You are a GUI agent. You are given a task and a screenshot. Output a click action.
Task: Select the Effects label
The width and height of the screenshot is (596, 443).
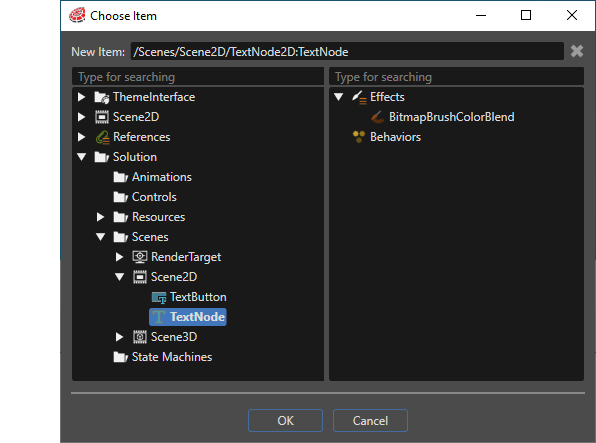387,97
